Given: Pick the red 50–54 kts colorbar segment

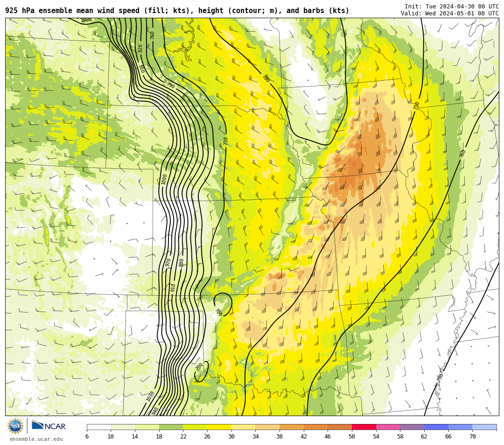Looking at the screenshot, I should (x=364, y=427).
